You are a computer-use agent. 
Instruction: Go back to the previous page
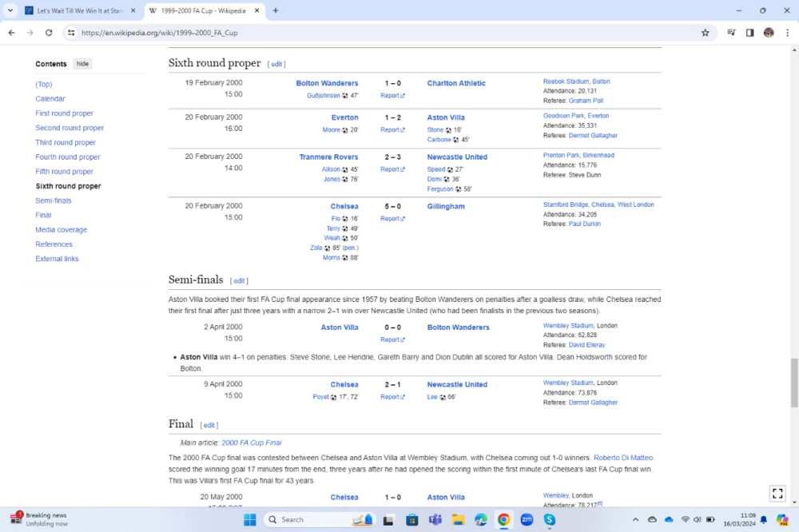(11, 33)
